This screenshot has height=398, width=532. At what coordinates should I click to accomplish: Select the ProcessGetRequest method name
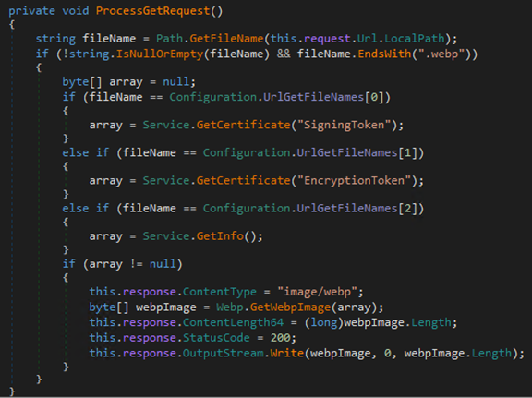[153, 10]
